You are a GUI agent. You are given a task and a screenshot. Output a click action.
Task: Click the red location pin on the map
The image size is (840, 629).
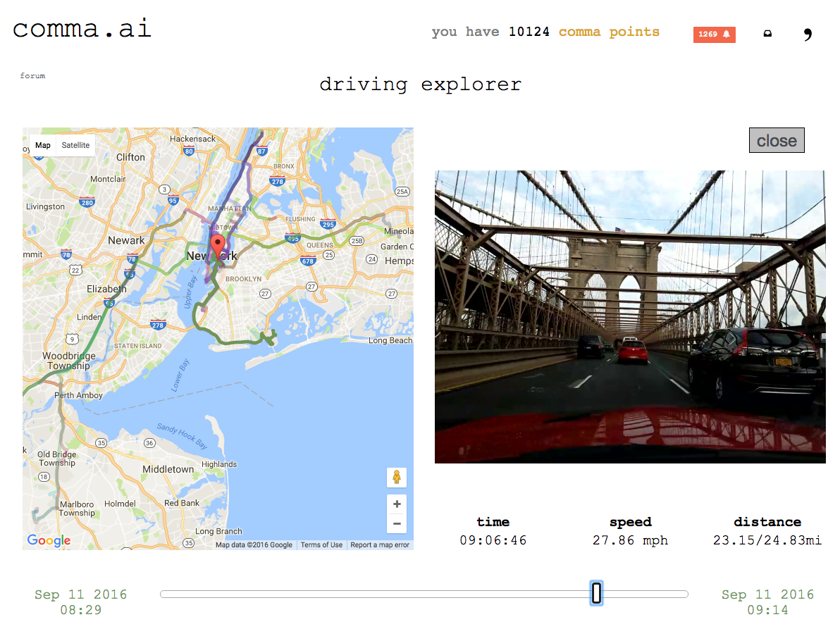click(x=218, y=247)
